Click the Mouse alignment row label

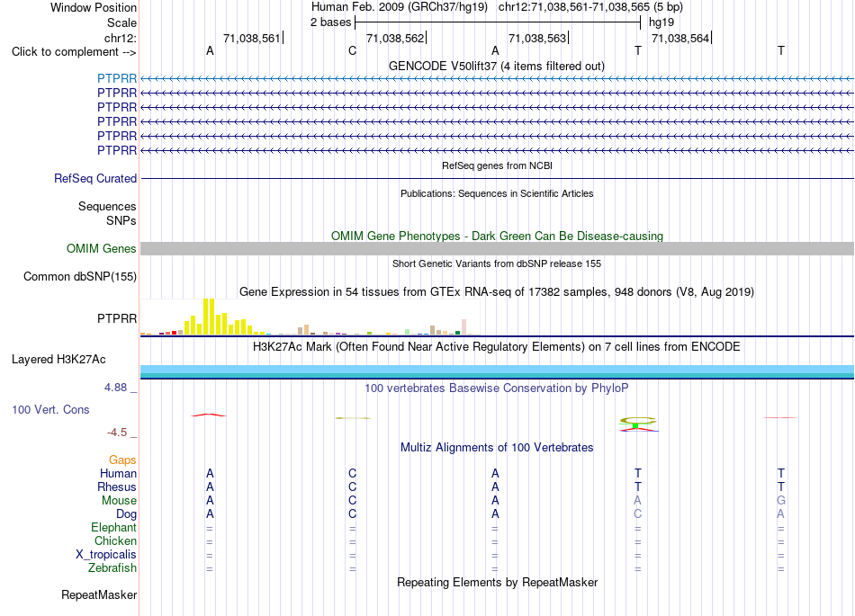pyautogui.click(x=119, y=501)
